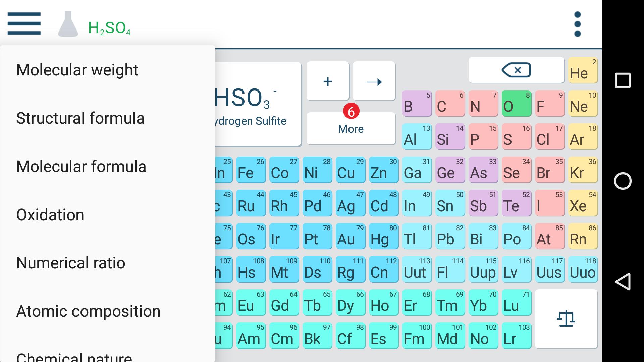Select Atomic composition in the side menu
644x362 pixels.
(x=88, y=311)
